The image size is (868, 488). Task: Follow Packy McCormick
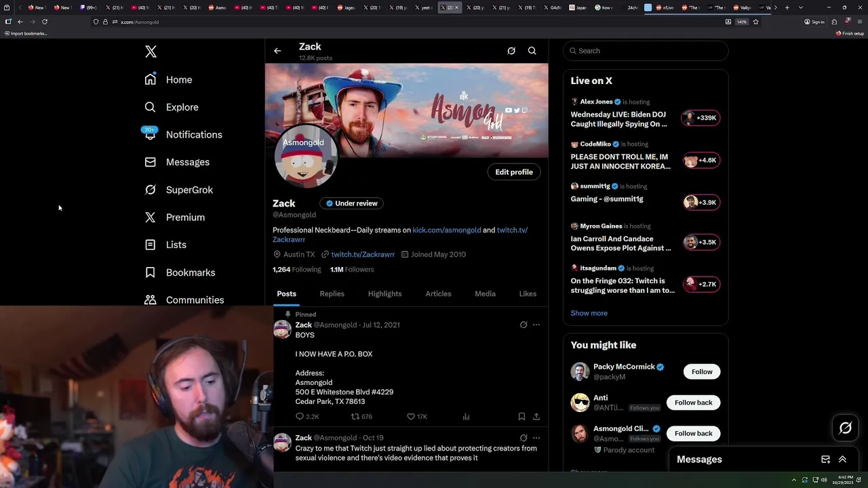(x=702, y=371)
